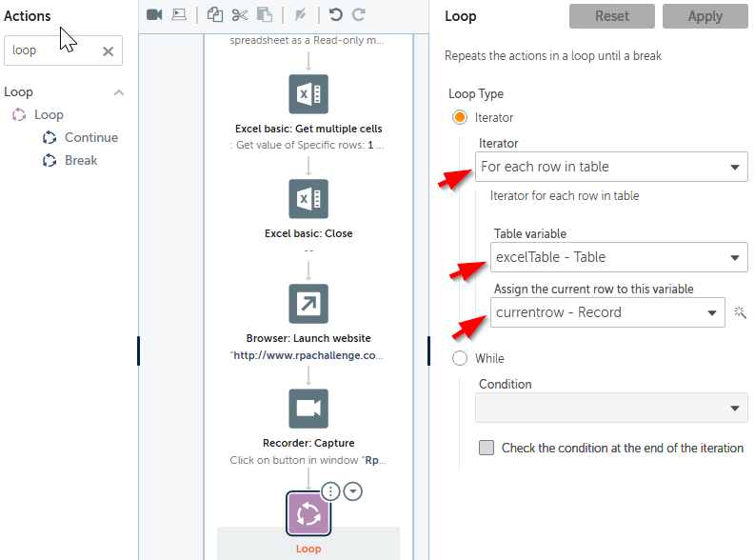
Task: Click the Undo arrow icon
Action: [335, 15]
